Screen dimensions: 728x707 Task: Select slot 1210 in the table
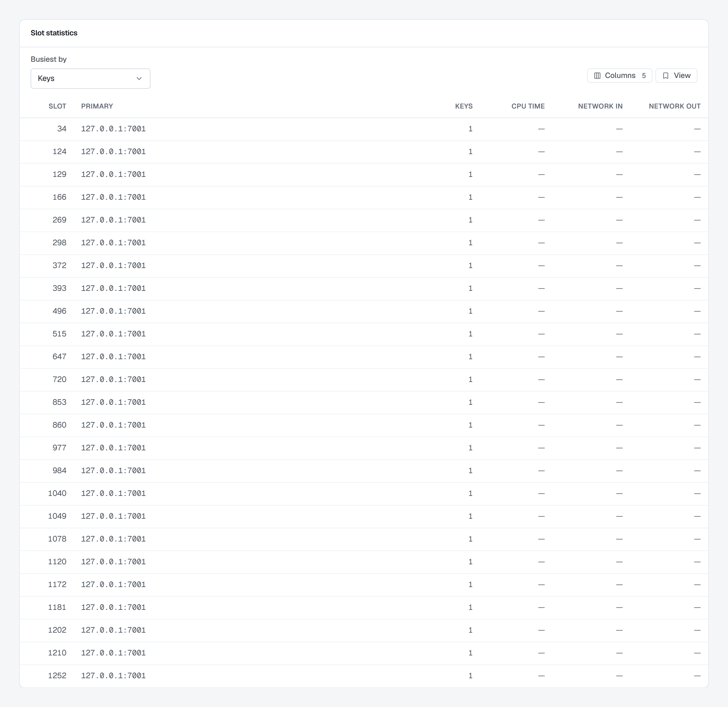364,653
